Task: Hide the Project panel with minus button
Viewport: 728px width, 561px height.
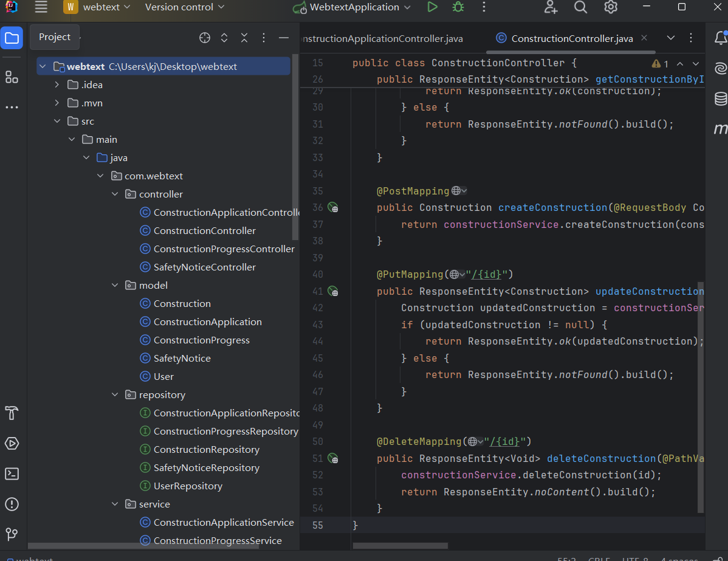Action: [283, 38]
